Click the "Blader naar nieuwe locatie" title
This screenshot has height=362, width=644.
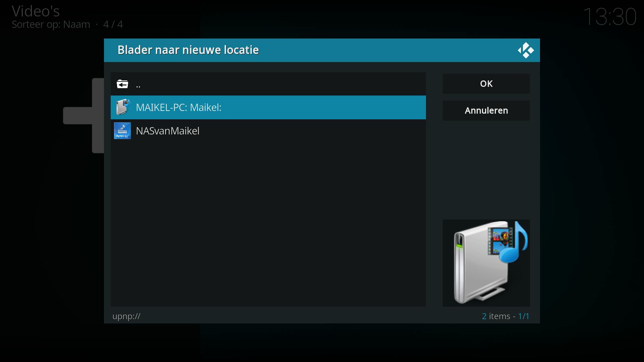pos(188,50)
